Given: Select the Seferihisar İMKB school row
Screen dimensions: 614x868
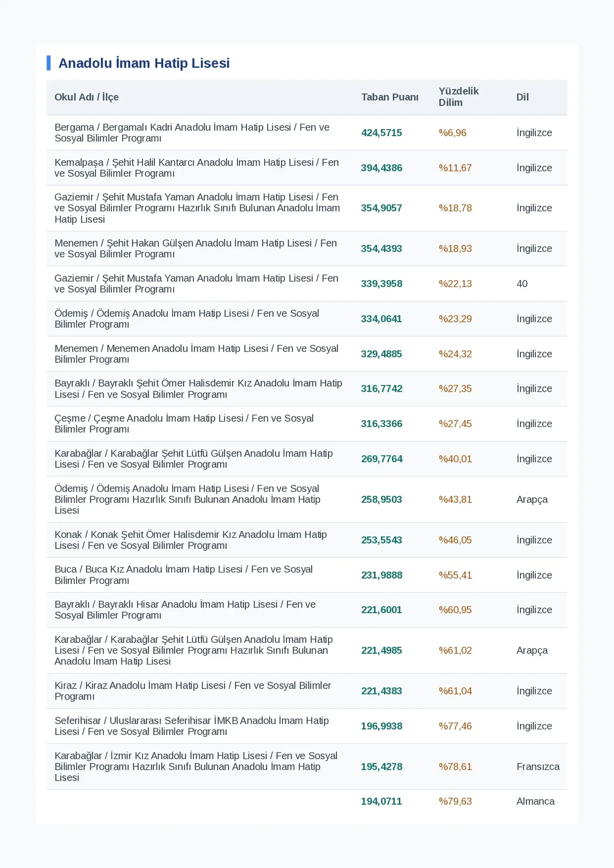Looking at the screenshot, I should point(307,726).
